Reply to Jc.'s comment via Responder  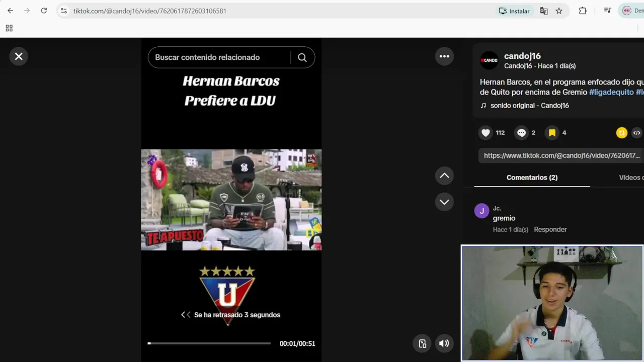(x=550, y=229)
